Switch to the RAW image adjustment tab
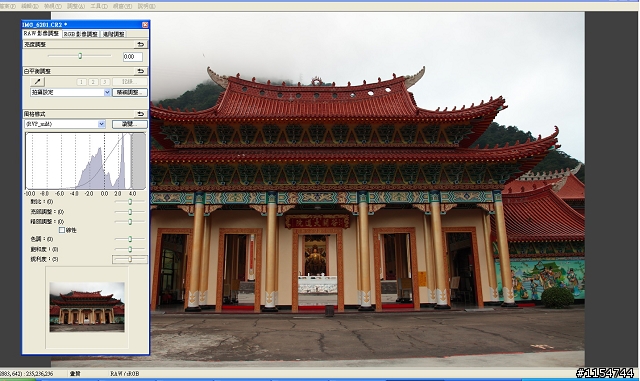Viewport: 640px width, 381px height. [x=41, y=34]
